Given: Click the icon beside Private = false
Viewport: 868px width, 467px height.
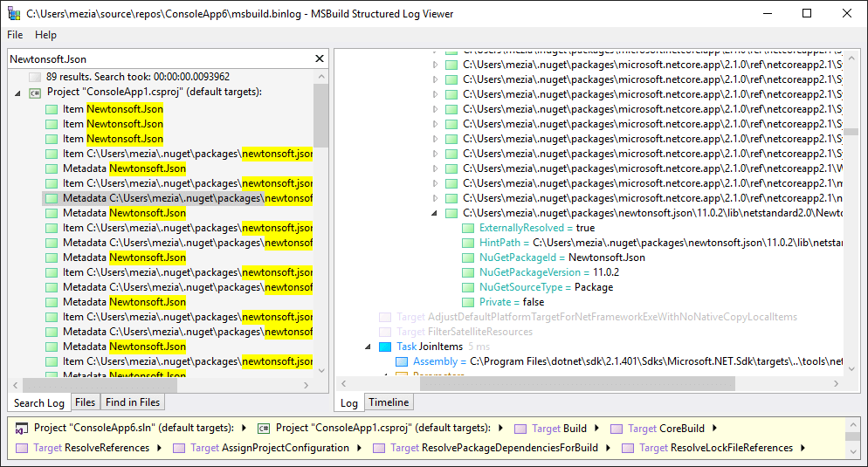Looking at the screenshot, I should click(x=468, y=303).
